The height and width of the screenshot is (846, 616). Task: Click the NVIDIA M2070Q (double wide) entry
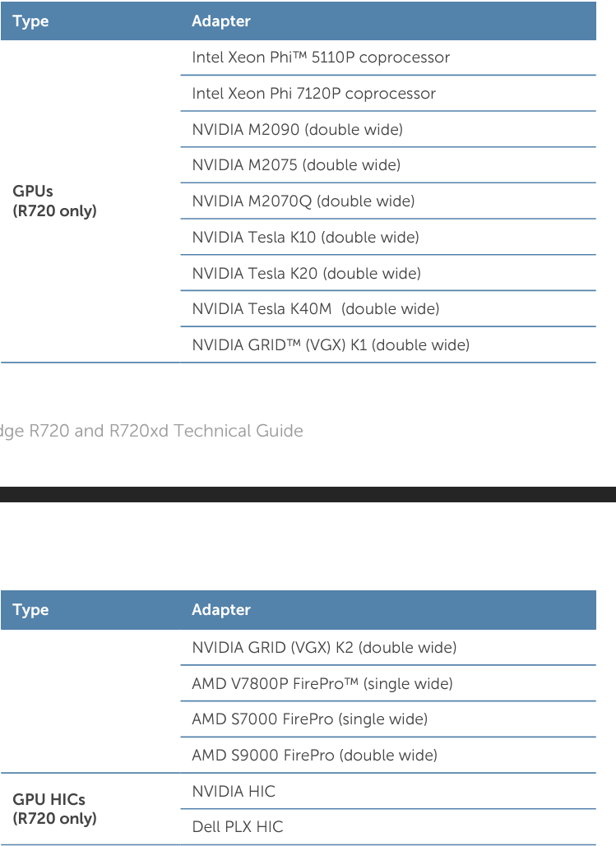[303, 201]
